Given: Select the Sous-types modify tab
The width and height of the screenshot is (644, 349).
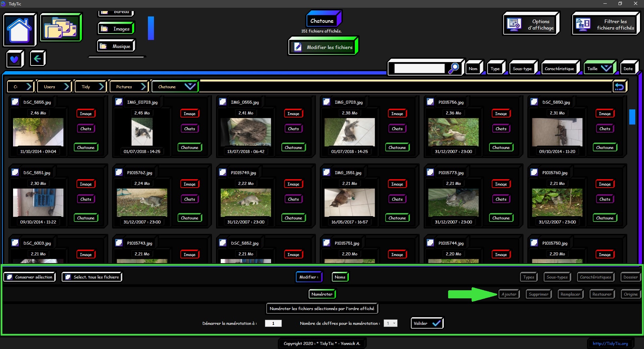Looking at the screenshot, I should pos(557,277).
